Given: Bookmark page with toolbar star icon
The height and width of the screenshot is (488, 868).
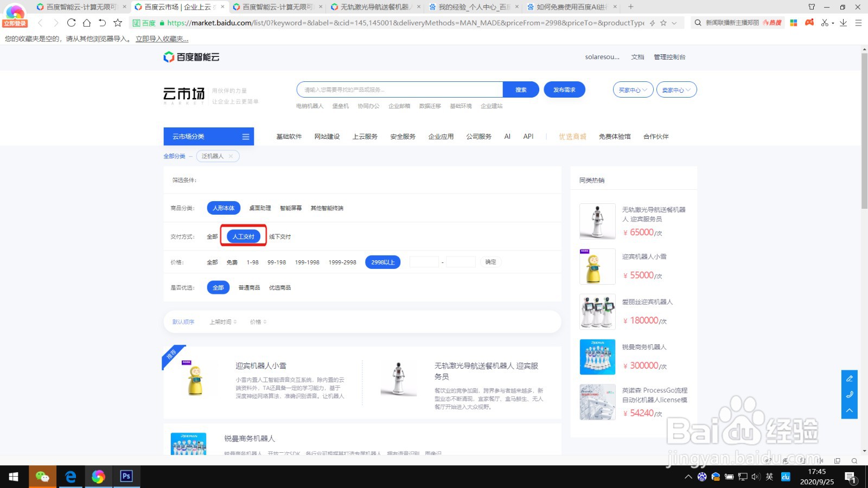Looking at the screenshot, I should [118, 23].
